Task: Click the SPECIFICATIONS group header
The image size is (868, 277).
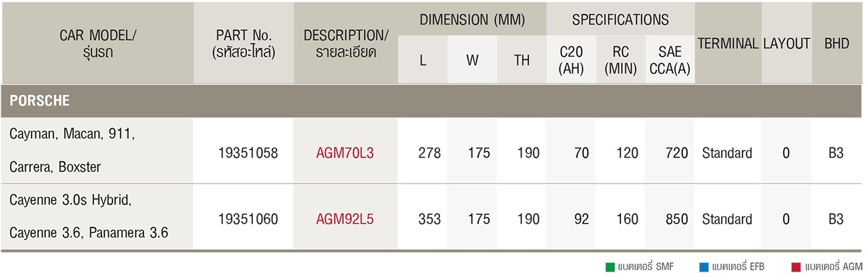Action: point(620,20)
